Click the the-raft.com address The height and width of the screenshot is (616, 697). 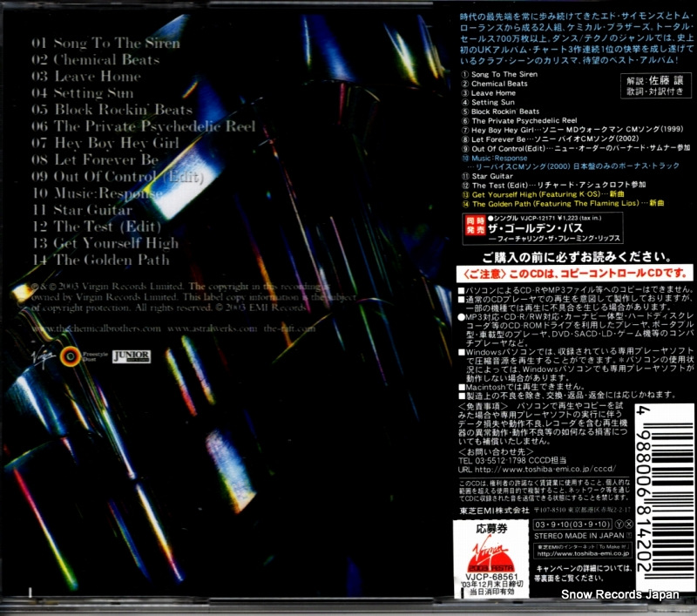click(289, 328)
